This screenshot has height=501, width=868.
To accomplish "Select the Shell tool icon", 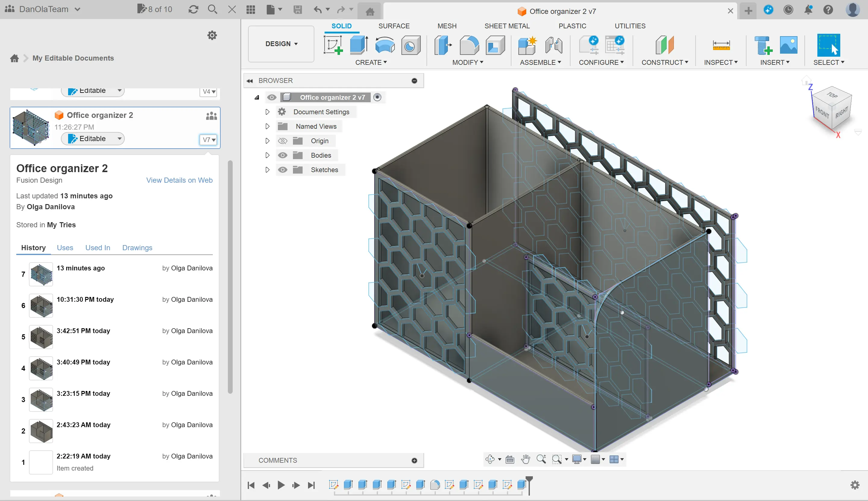I will point(495,45).
